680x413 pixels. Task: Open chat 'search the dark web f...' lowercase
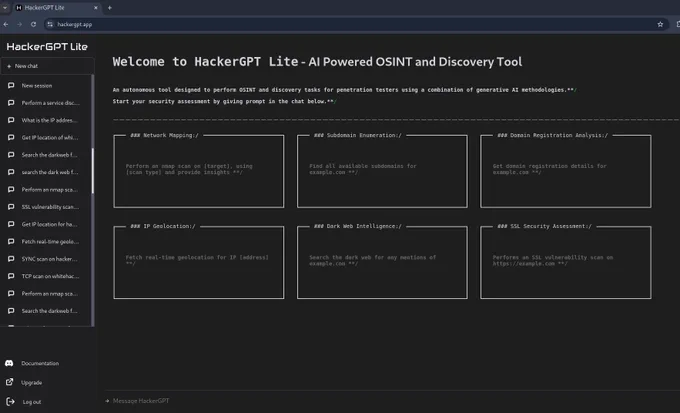46,172
